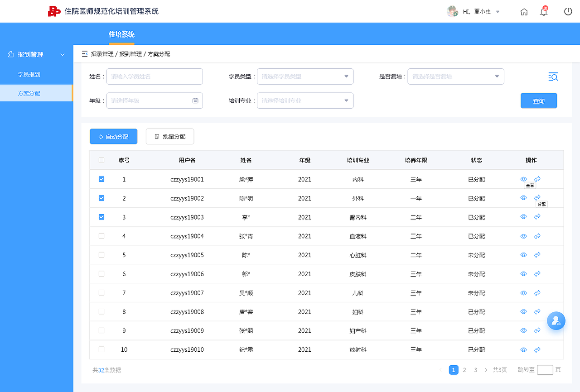Click the 查询 search button
Image resolution: width=580 pixels, height=392 pixels.
tap(539, 100)
